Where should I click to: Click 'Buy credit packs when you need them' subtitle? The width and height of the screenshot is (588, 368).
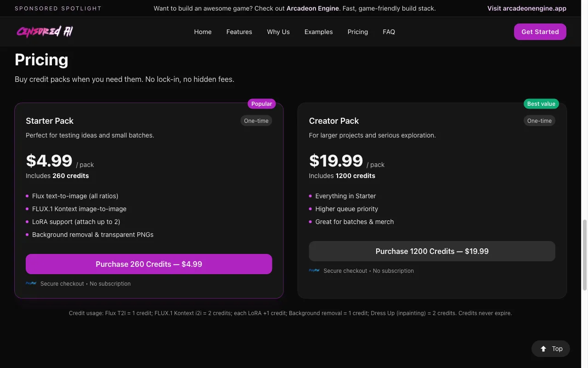coord(124,79)
